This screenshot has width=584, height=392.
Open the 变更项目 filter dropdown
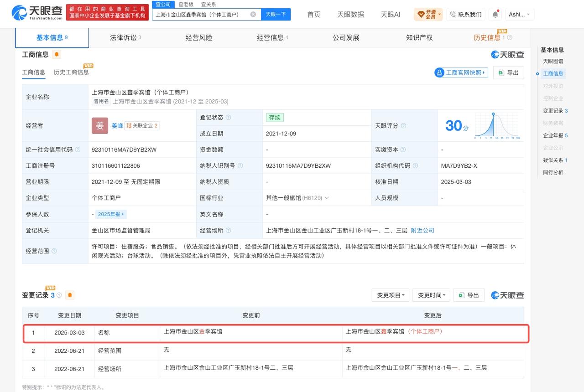[x=390, y=295]
